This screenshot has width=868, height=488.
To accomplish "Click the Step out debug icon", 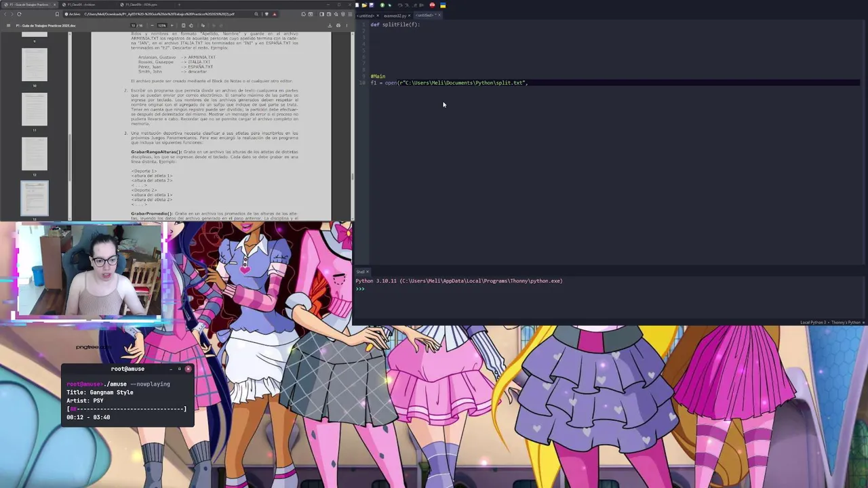I will [x=415, y=5].
